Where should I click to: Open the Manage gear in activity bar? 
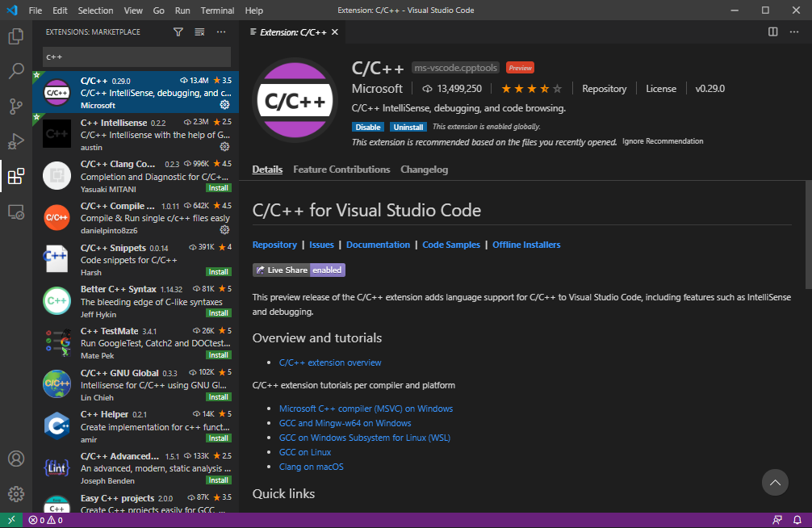(16, 494)
